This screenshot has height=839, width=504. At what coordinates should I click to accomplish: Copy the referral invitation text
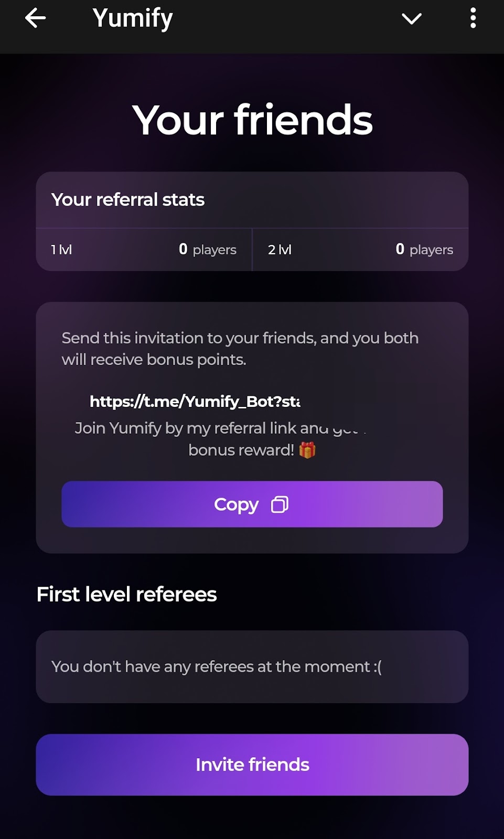[252, 504]
